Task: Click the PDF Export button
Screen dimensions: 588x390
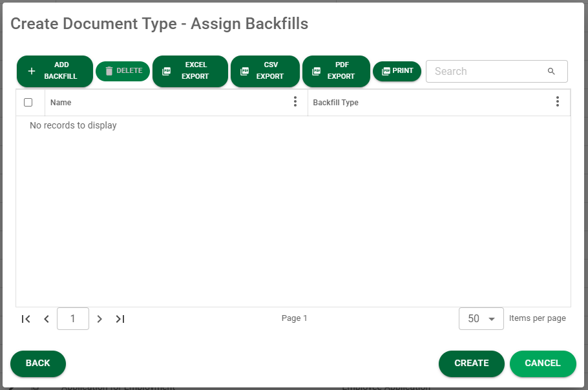Action: (x=337, y=71)
